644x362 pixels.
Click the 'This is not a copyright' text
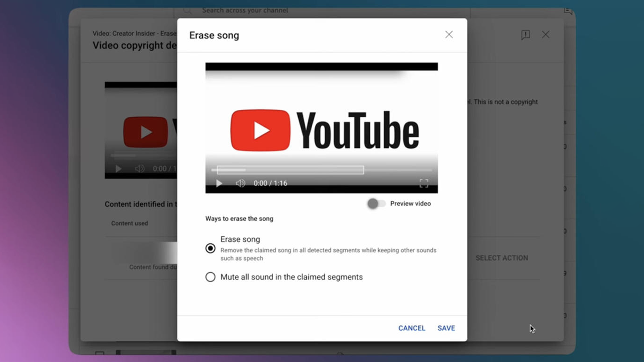tap(506, 102)
